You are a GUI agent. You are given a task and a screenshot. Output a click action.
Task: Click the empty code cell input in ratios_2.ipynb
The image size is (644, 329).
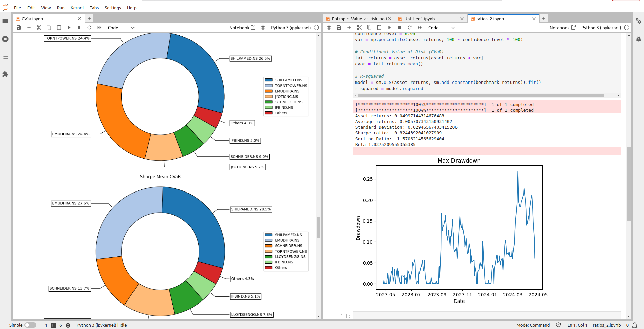coord(487,316)
